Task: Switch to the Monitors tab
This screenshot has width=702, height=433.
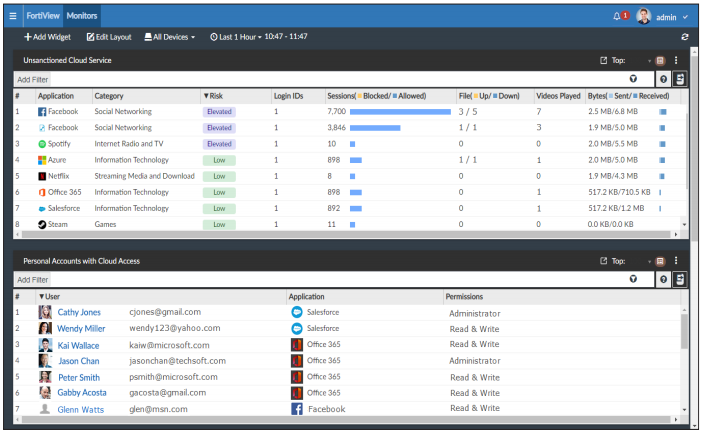Action: coord(82,16)
